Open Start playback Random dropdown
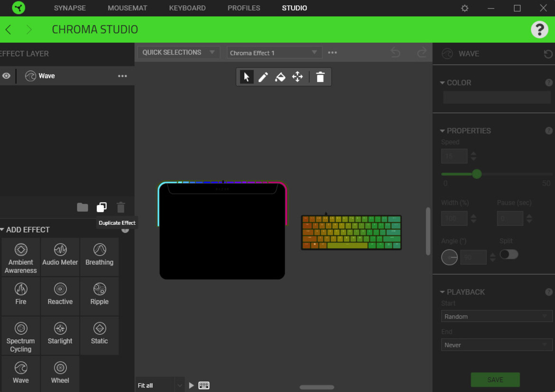Screen dimensions: 555x392 497,316
